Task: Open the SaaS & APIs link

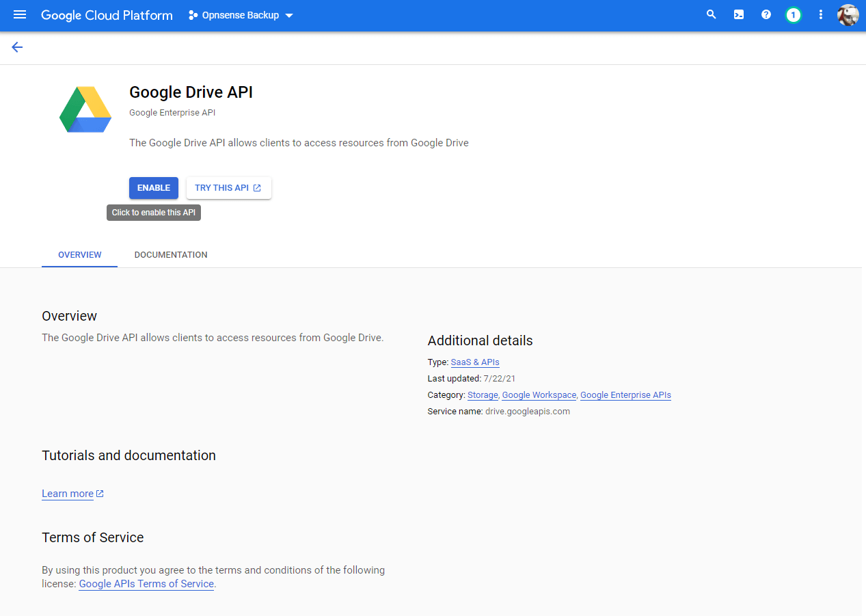Action: [474, 362]
